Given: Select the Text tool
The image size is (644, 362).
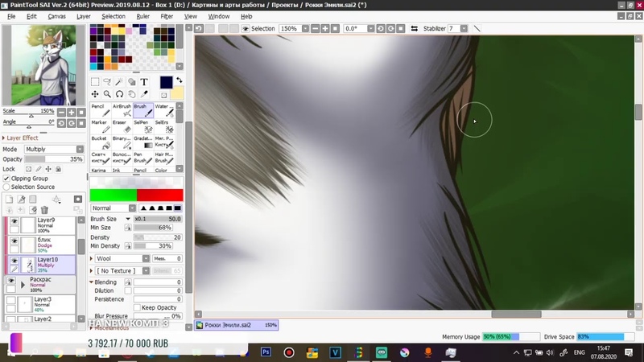Looking at the screenshot, I should pyautogui.click(x=144, y=82).
